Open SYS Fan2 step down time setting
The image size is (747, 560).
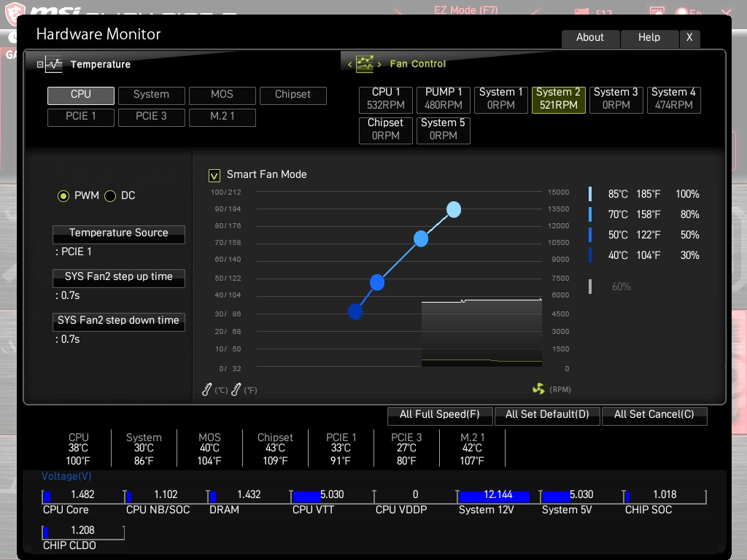(119, 322)
